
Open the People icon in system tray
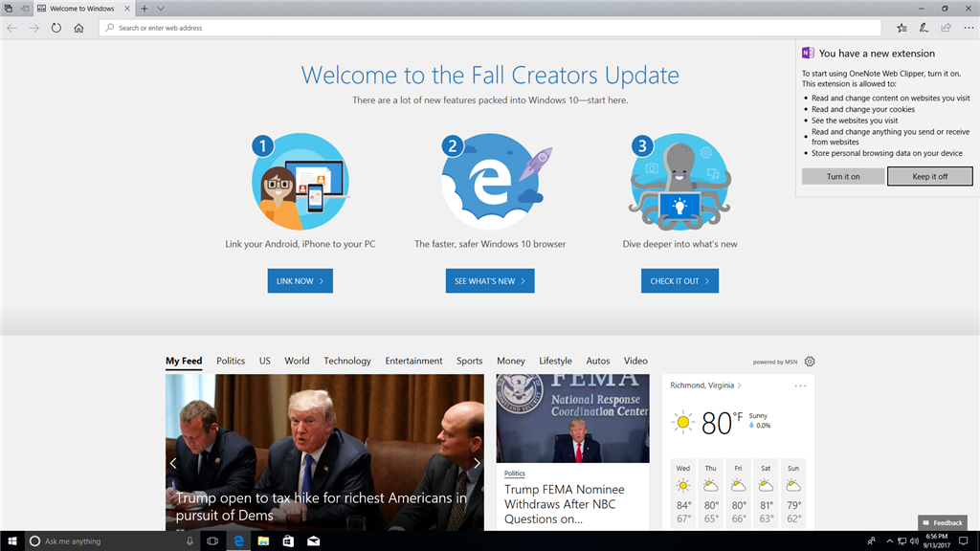(x=871, y=541)
